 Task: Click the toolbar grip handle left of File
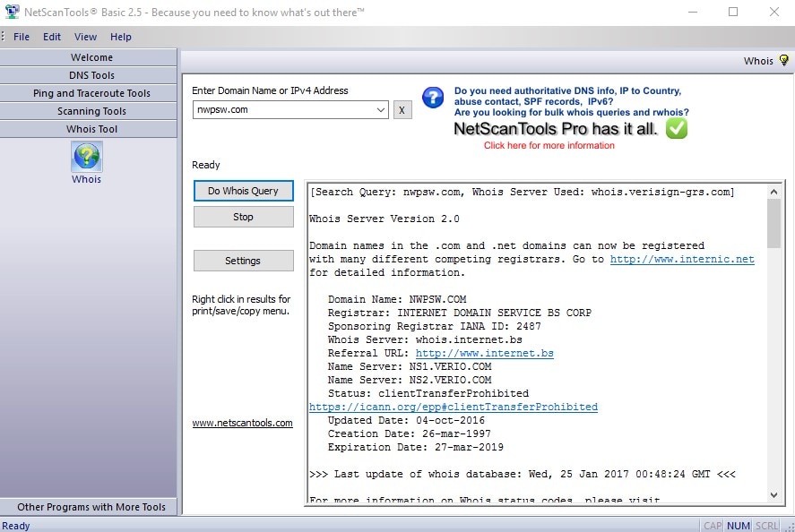point(3,36)
